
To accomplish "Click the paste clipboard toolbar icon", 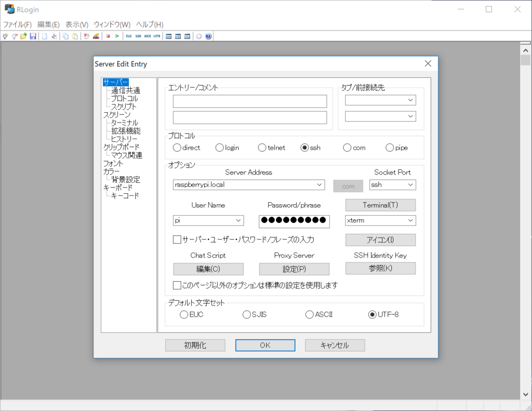I will pos(75,36).
